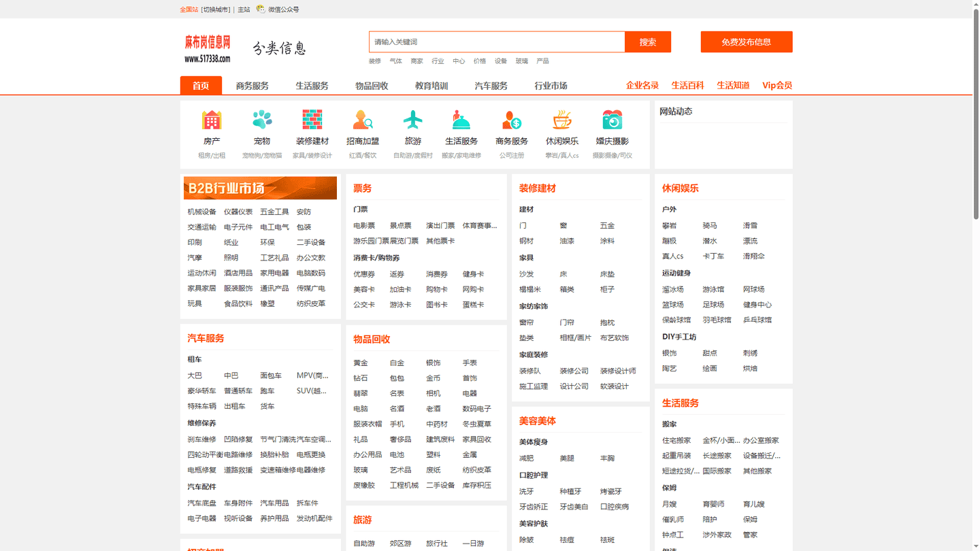Viewport: 980px width, 551px height.
Task: Click 蛋糕卡 under 消费卡/购物券
Action: coord(474,305)
